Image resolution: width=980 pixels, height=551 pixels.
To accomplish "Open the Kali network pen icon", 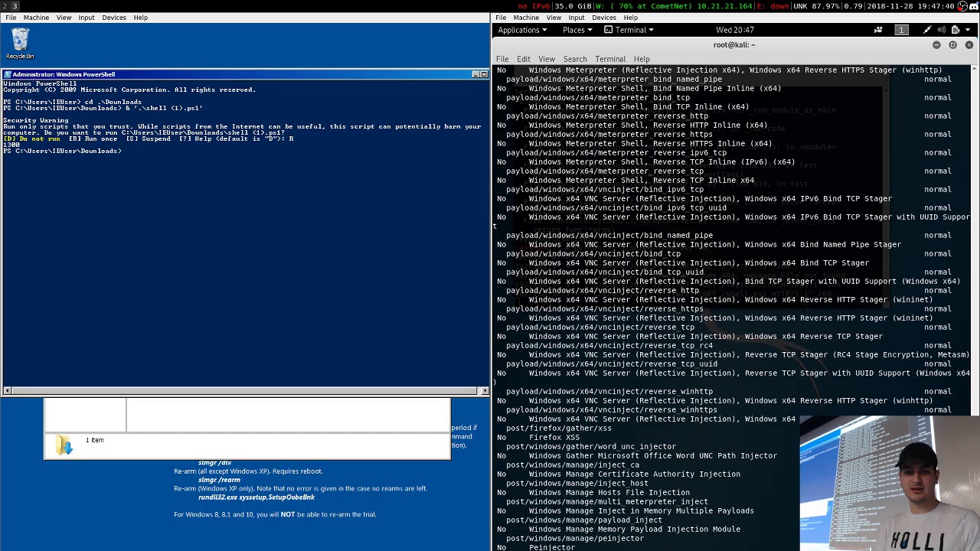I will click(927, 30).
